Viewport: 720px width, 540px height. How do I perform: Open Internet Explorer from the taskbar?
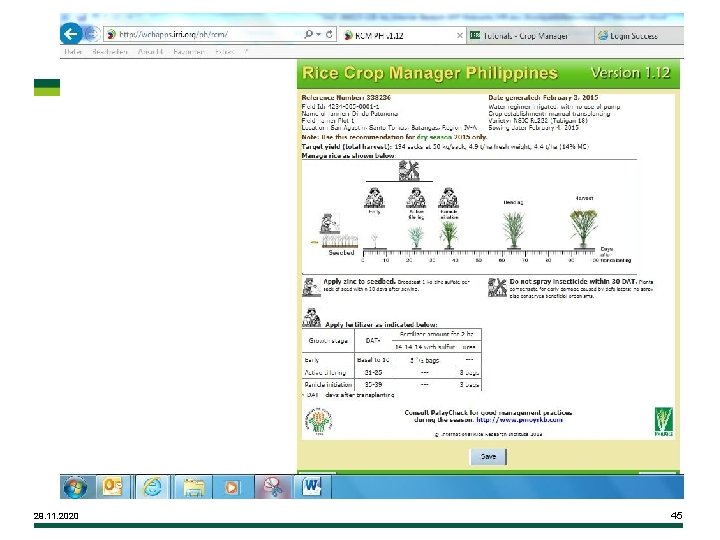click(152, 487)
